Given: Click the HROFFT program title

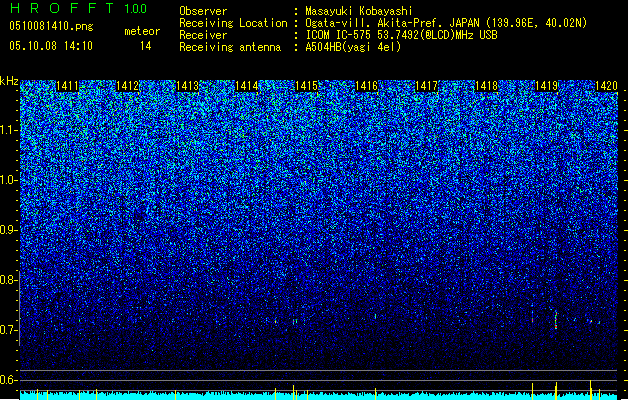Looking at the screenshot, I should tap(62, 8).
